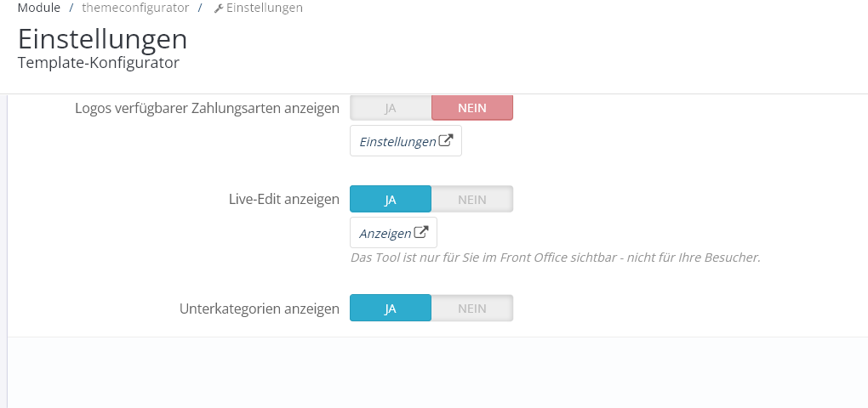Click the wrench icon in the breadcrumb

pyautogui.click(x=218, y=8)
